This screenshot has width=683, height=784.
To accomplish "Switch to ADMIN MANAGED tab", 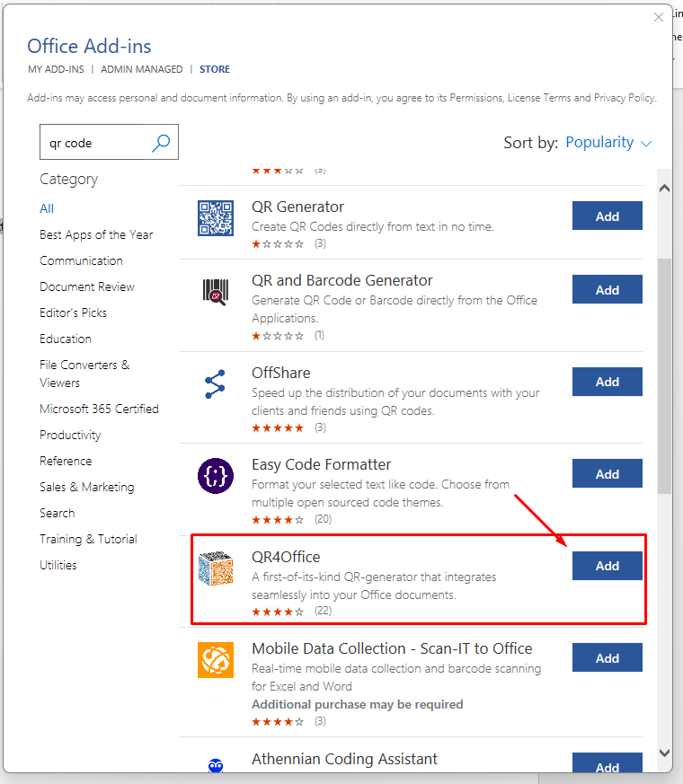I will (x=142, y=69).
